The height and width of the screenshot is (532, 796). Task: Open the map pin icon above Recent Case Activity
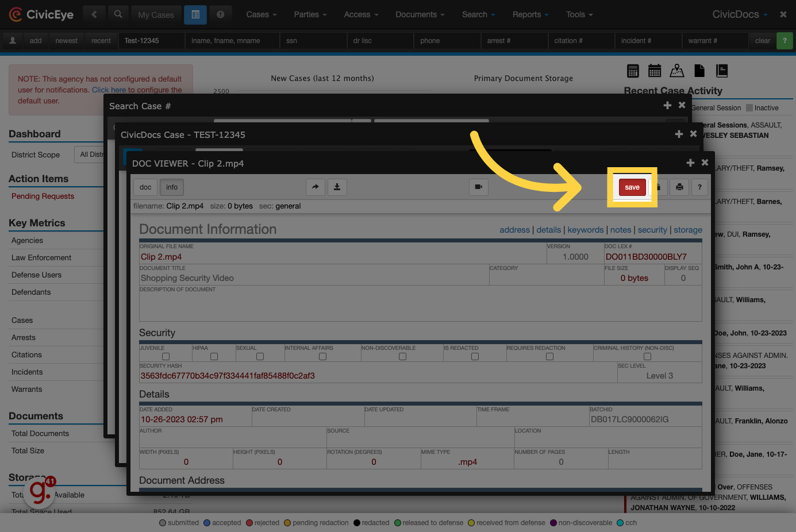[677, 71]
